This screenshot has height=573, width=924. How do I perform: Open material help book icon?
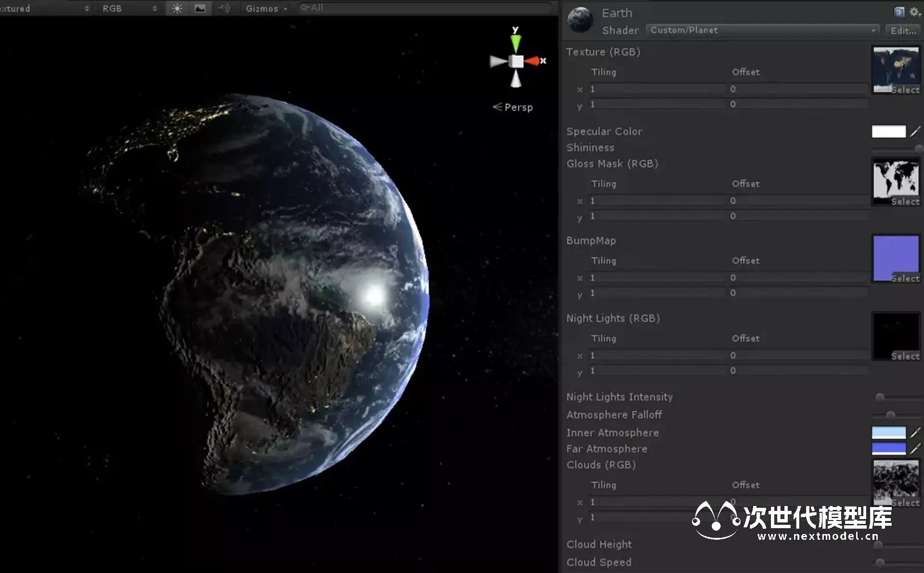point(898,12)
